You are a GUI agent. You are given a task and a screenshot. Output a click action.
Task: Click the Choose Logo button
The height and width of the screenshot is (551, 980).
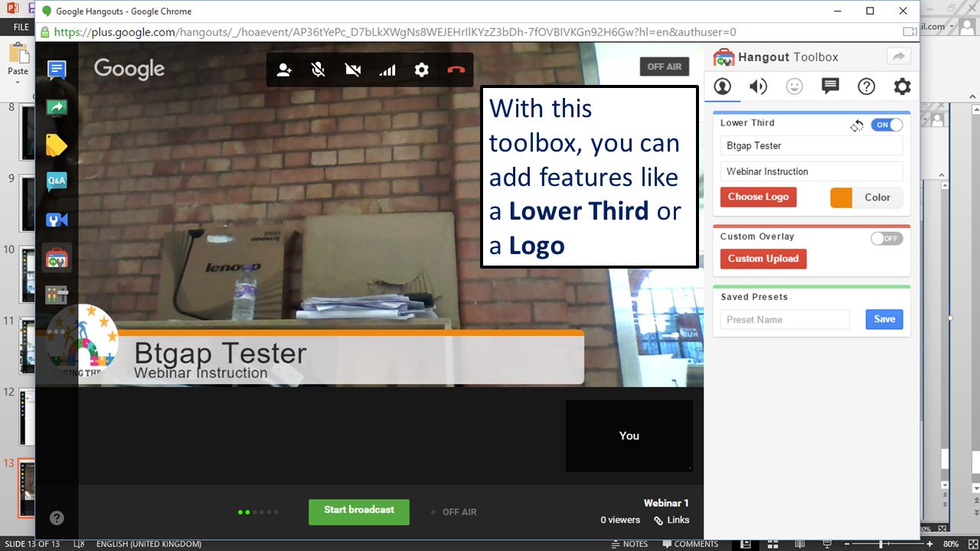(759, 197)
